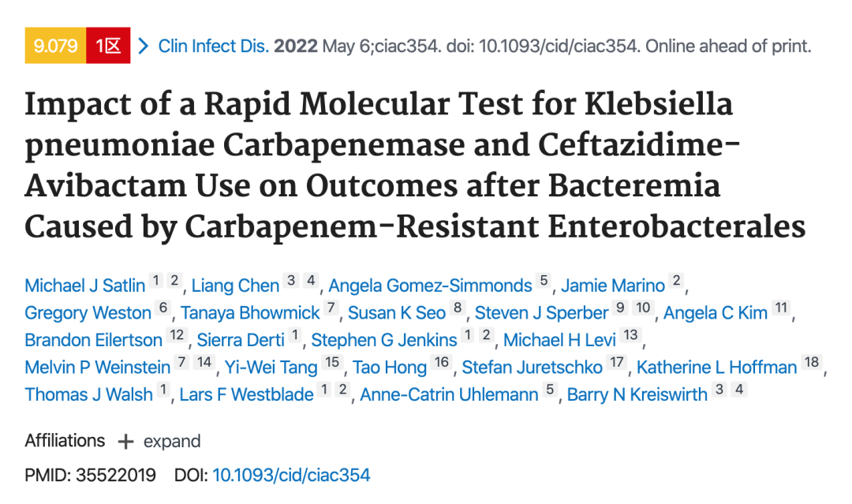Click the blue chevron before the journal name

144,47
